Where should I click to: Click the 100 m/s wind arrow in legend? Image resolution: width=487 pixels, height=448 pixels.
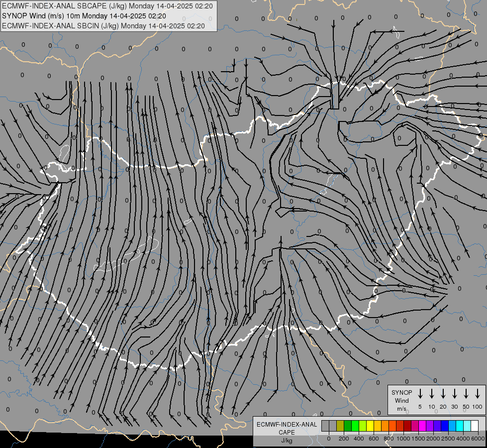click(478, 394)
